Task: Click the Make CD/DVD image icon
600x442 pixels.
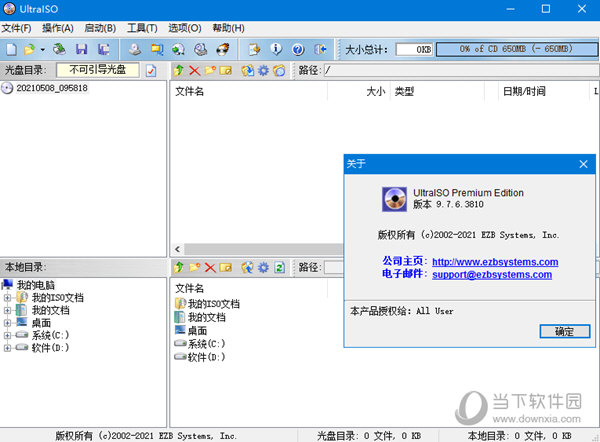Action: coord(135,49)
